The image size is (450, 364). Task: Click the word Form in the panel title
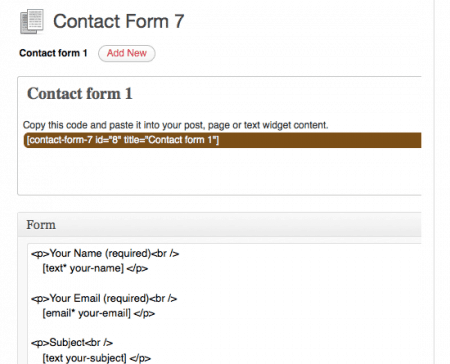pos(41,225)
